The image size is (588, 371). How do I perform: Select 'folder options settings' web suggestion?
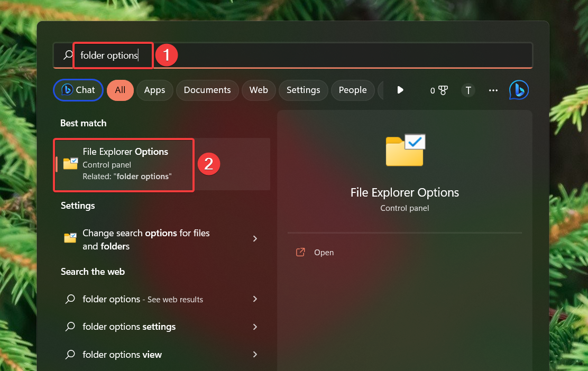pos(162,327)
